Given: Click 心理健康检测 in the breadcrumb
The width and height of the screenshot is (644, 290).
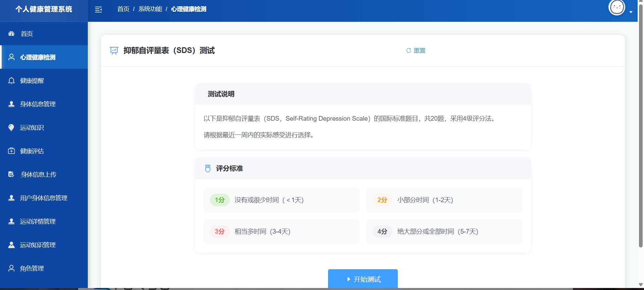Looking at the screenshot, I should tap(189, 9).
